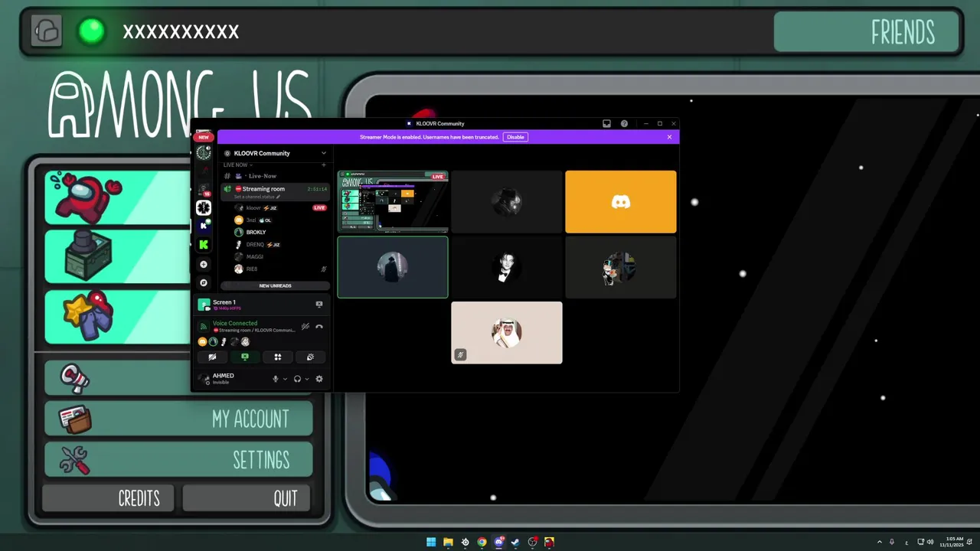Viewport: 980px width, 551px height.
Task: Toggle noise suppression icon beside Voice Connected
Action: point(305,327)
